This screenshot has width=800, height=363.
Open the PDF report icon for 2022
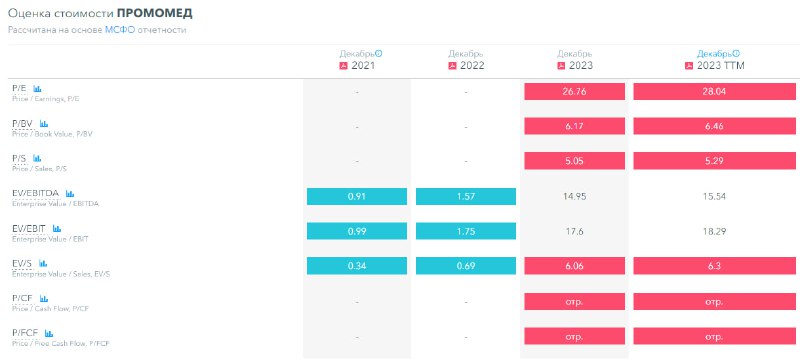pyautogui.click(x=452, y=66)
